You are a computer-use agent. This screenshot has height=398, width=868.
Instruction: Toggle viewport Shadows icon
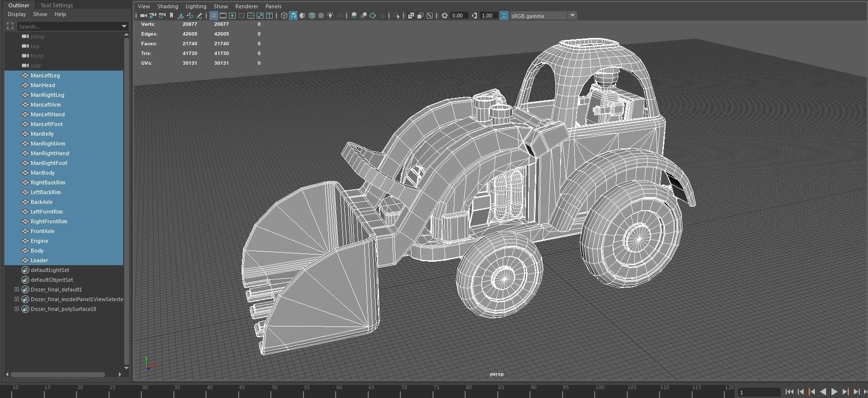340,16
